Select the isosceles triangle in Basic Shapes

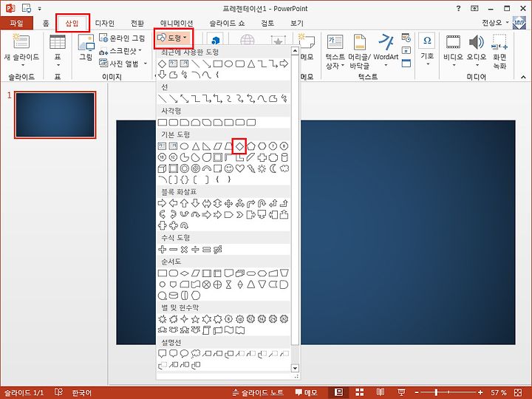coord(195,146)
